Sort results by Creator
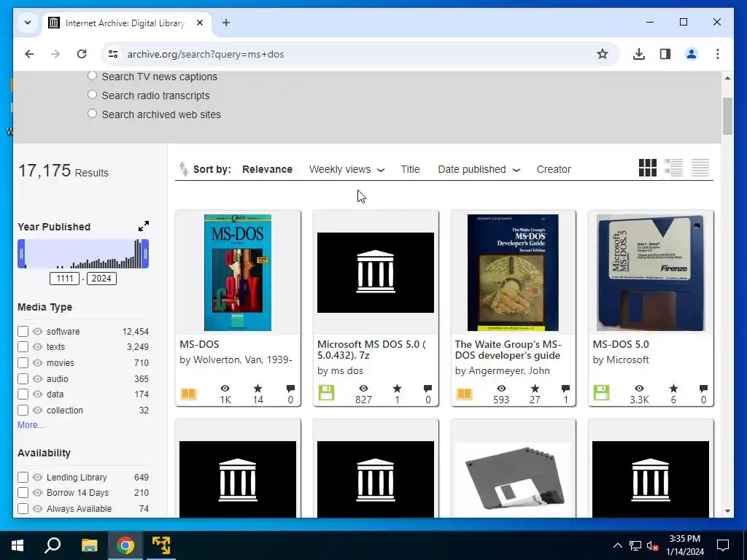The image size is (747, 560). click(554, 169)
